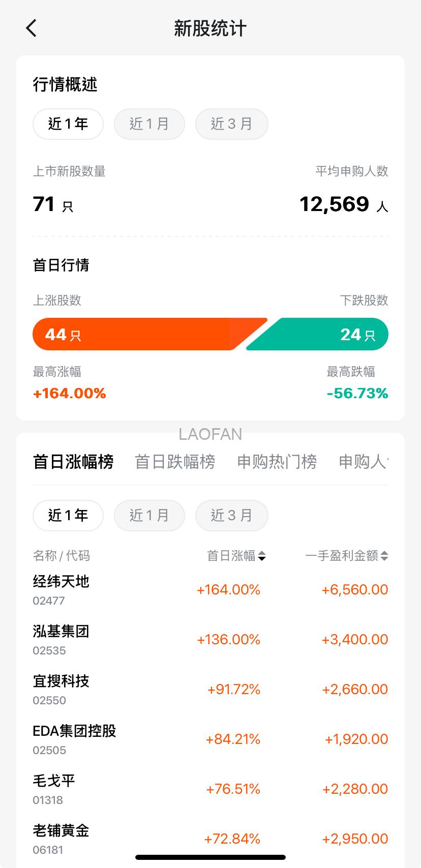The image size is (421, 868).
Task: Select 近3月 filter under the ranking list
Action: [231, 515]
